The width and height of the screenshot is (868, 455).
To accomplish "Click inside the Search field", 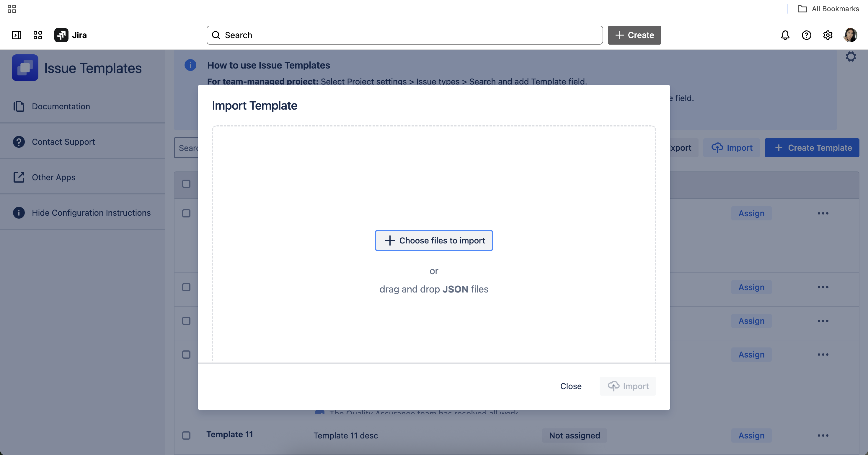I will pyautogui.click(x=404, y=35).
